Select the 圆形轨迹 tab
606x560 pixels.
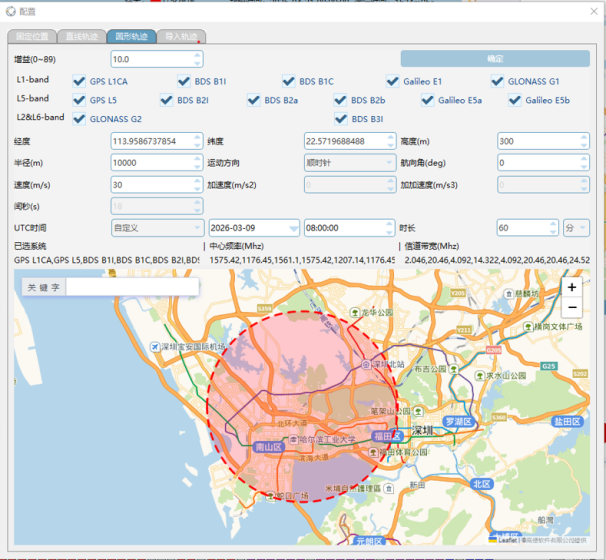(131, 36)
